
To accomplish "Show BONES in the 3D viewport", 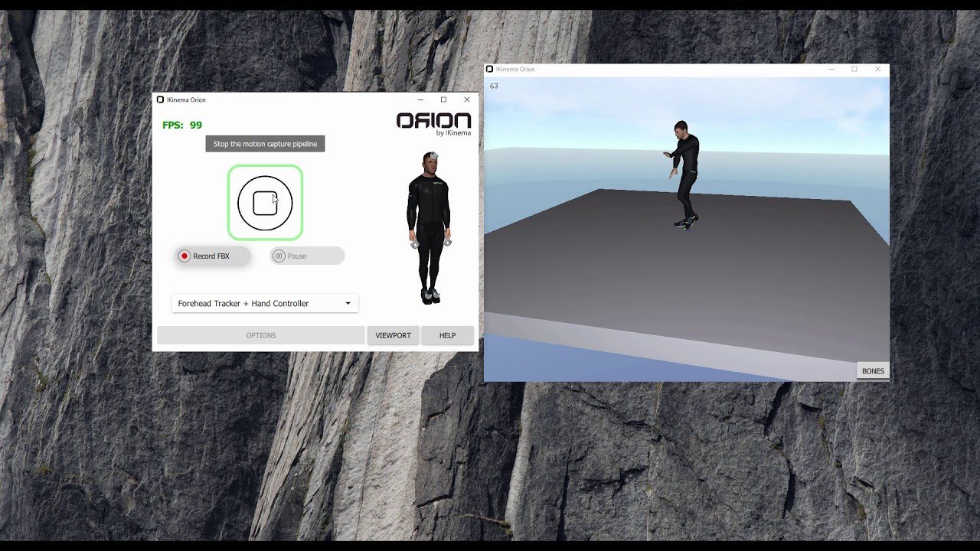I will [872, 370].
